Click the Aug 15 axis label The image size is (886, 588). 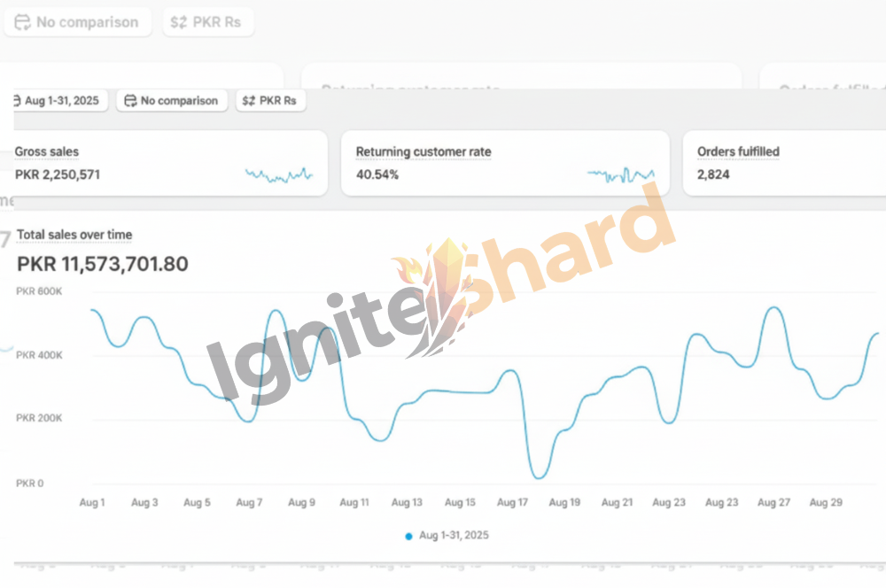pos(460,502)
